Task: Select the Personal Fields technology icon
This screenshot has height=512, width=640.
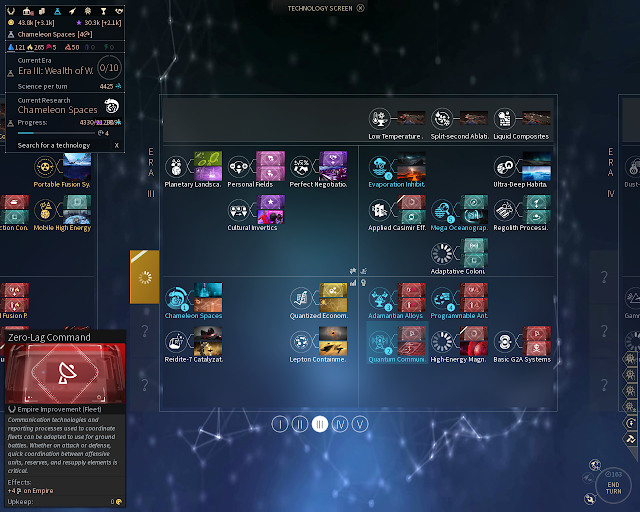Action: (238, 167)
